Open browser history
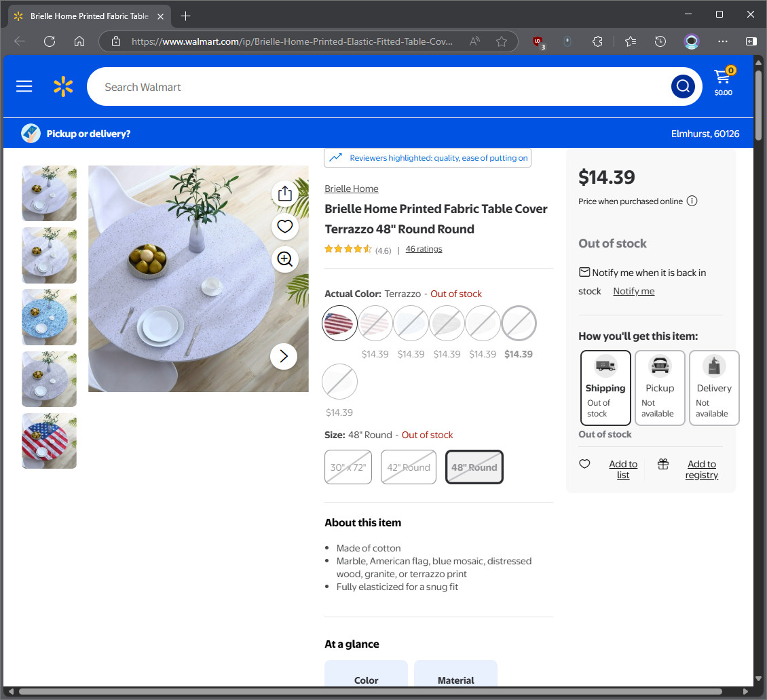Image resolution: width=767 pixels, height=700 pixels. pos(660,41)
